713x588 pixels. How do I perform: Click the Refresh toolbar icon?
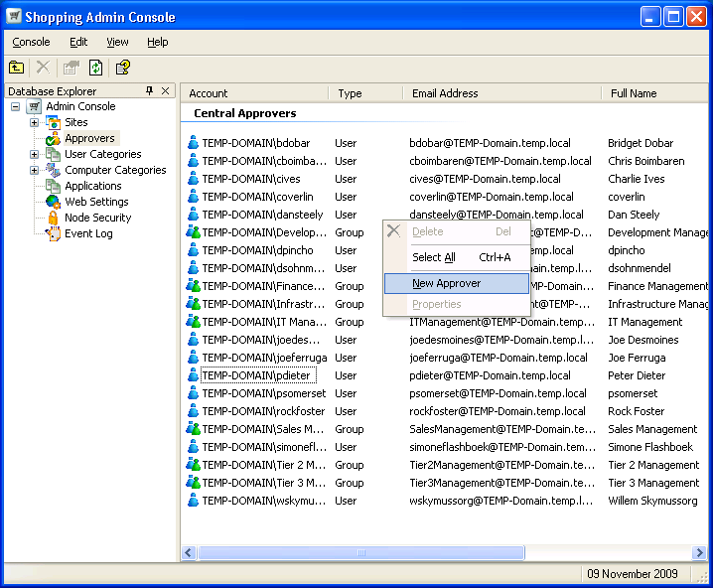(96, 68)
